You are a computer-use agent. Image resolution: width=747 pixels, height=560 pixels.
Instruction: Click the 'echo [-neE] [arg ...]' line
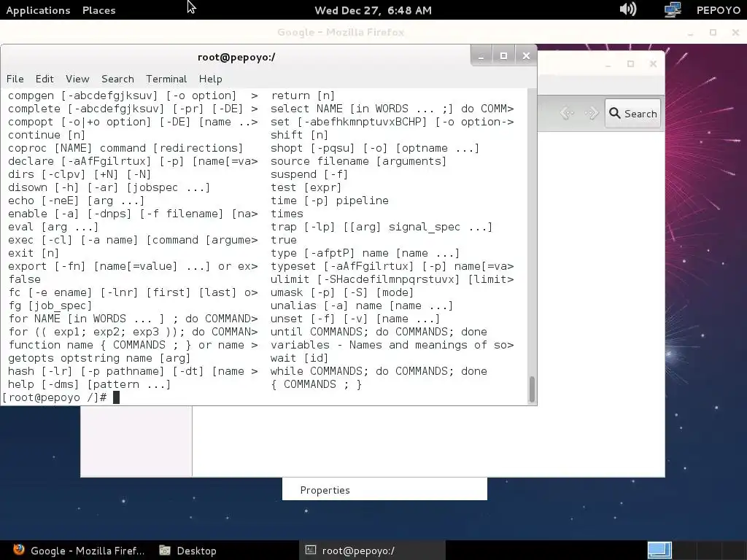click(x=76, y=201)
